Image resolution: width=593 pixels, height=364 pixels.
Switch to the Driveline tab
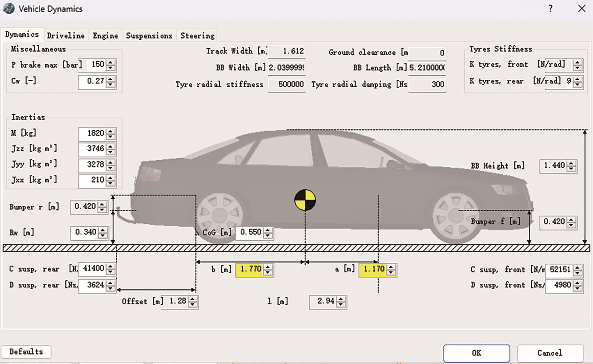pos(66,36)
